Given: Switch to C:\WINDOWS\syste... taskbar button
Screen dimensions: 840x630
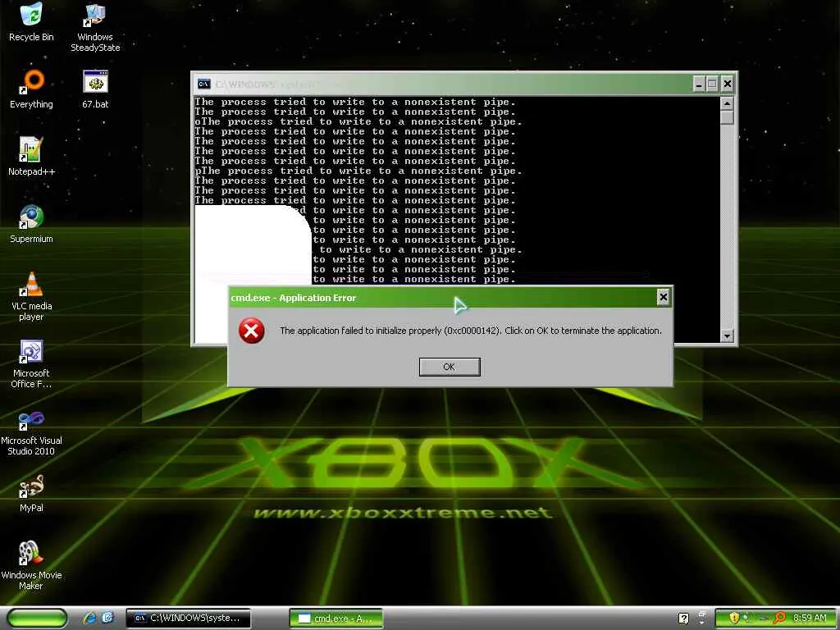Looking at the screenshot, I should pyautogui.click(x=188, y=619).
